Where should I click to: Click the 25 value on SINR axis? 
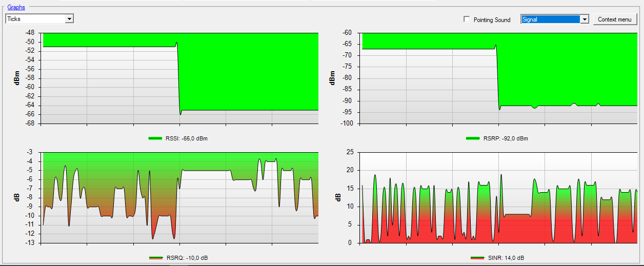(350, 152)
